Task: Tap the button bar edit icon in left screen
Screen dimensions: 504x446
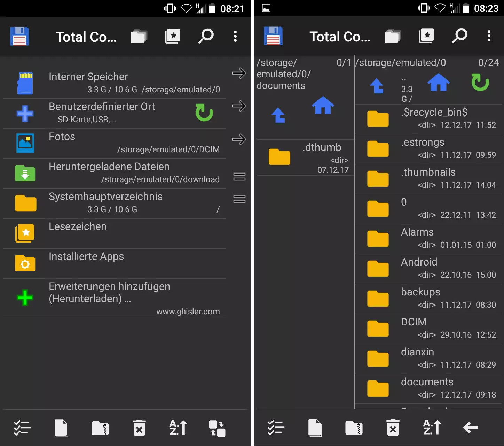Action: pyautogui.click(x=217, y=428)
